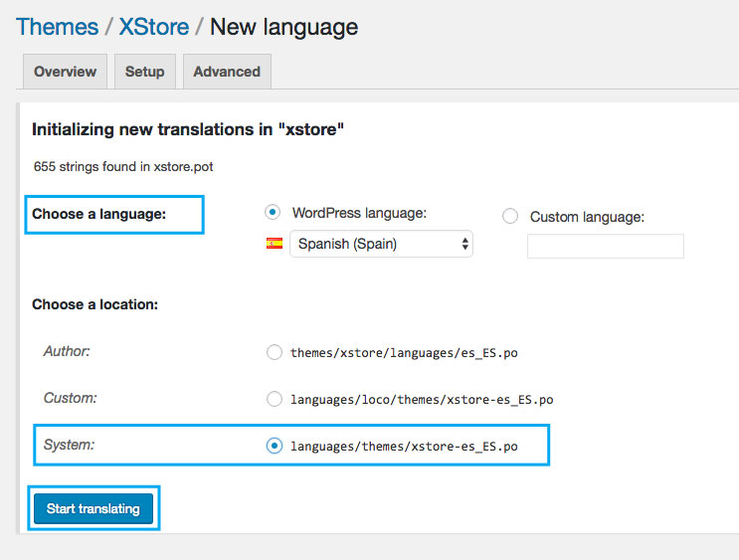Screen dimensions: 739x560
Task: Choose the System location radio button
Action: 275,447
